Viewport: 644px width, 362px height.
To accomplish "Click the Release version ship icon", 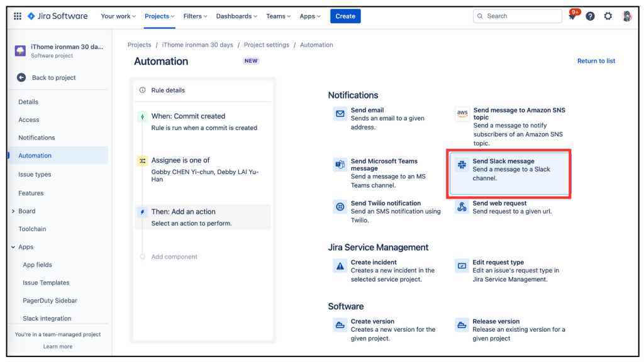I will pyautogui.click(x=462, y=325).
